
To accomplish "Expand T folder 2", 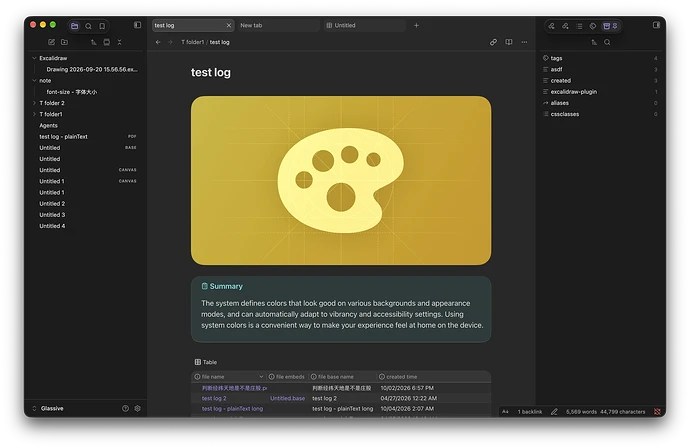I will (x=34, y=103).
